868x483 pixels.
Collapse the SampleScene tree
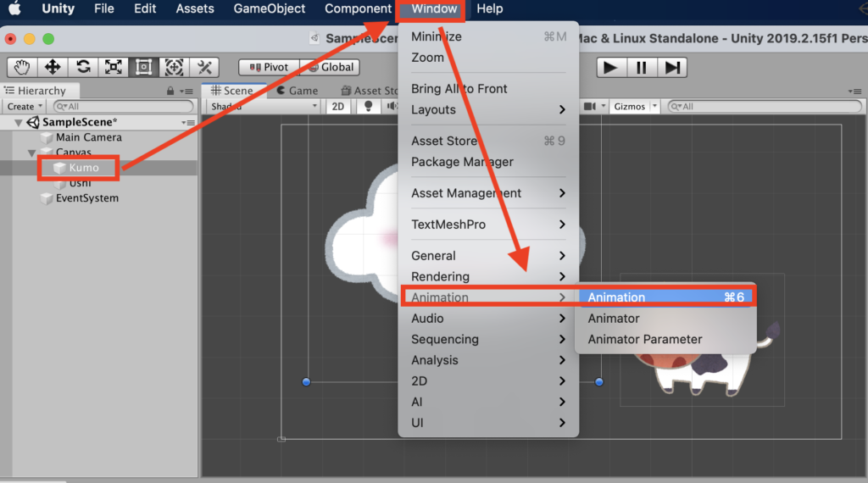[x=19, y=122]
